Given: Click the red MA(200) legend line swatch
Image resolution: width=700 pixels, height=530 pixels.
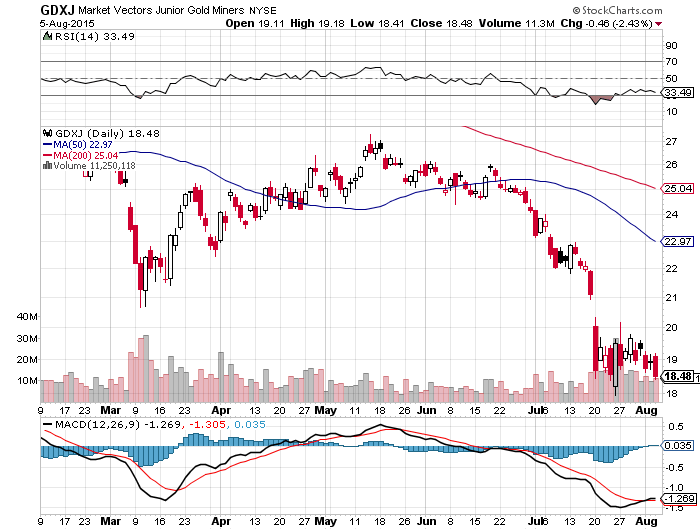Looking at the screenshot, I should pos(47,155).
